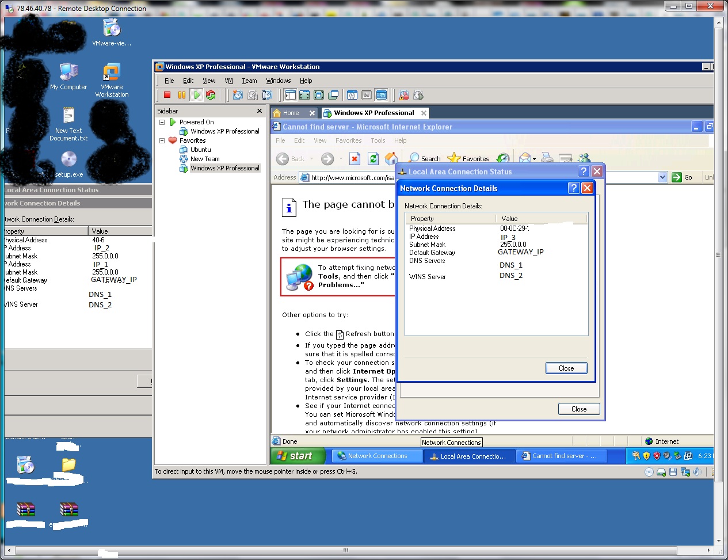The width and height of the screenshot is (728, 560).
Task: Refresh the Internet Explorer page
Action: [x=373, y=159]
